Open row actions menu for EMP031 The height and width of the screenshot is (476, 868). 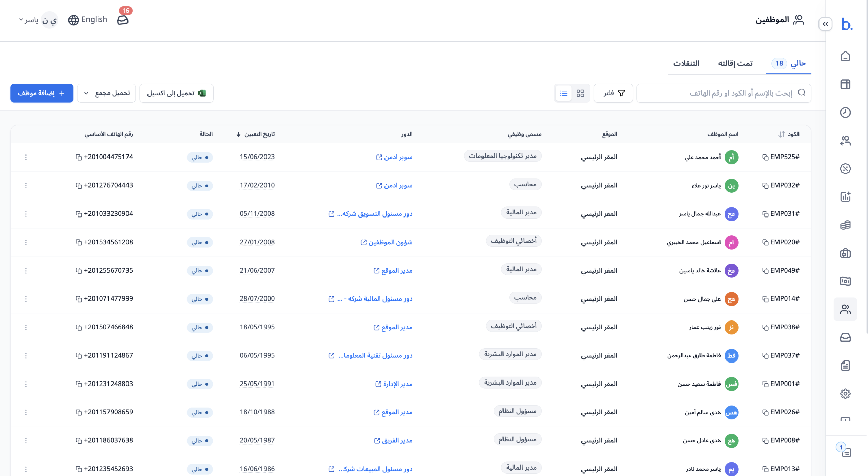pos(26,214)
